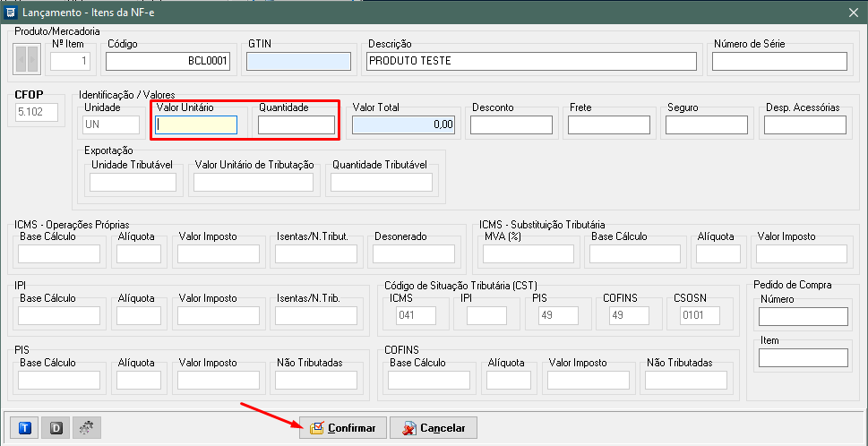This screenshot has height=446, width=868.
Task: Click the MVA (%) field
Action: 528,254
